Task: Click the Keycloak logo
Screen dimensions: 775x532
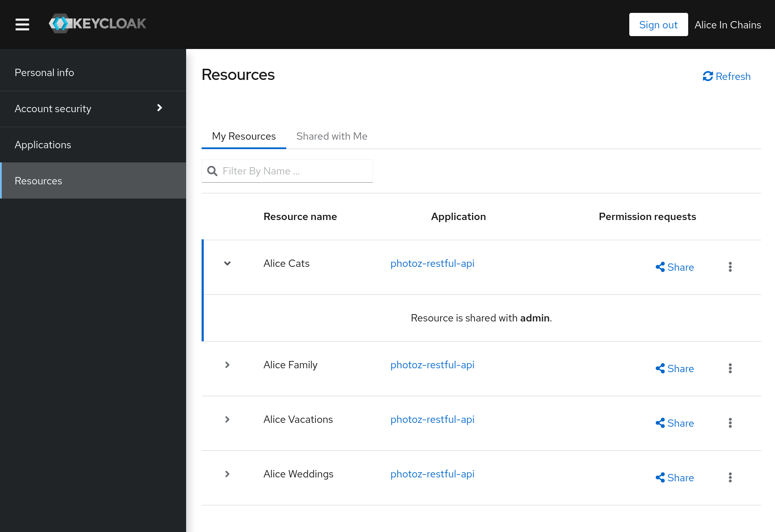Action: tap(98, 24)
